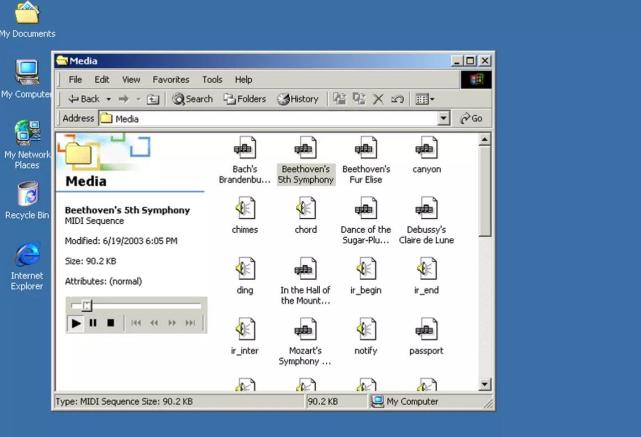This screenshot has width=641, height=437.
Task: Click the "MIDI Sequence" type text
Action: coord(94,221)
